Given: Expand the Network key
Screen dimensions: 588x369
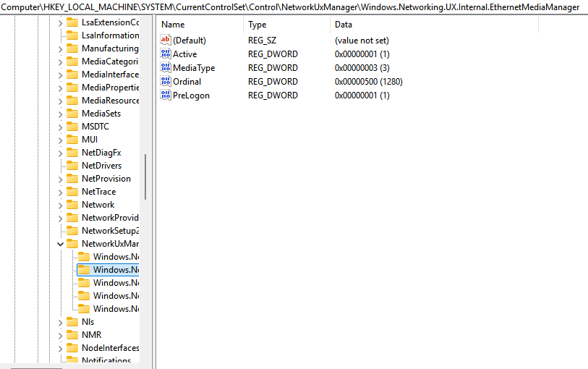Looking at the screenshot, I should (60, 205).
